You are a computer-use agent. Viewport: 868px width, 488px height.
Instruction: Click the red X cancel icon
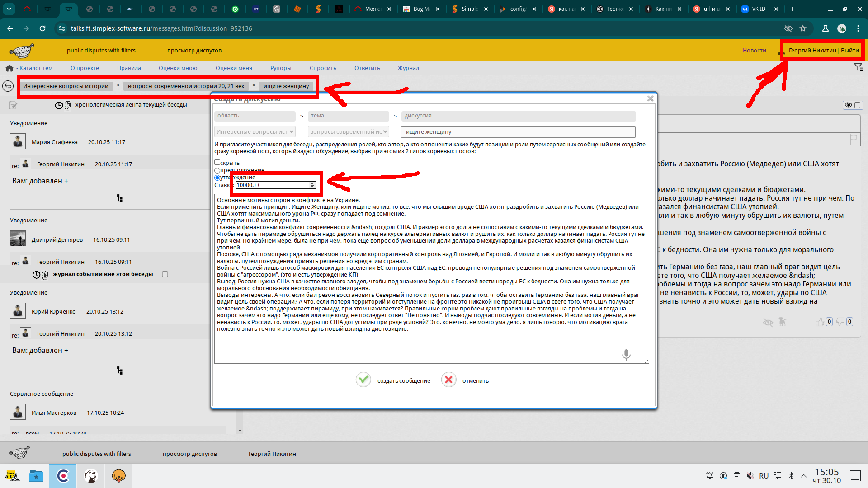[448, 380]
